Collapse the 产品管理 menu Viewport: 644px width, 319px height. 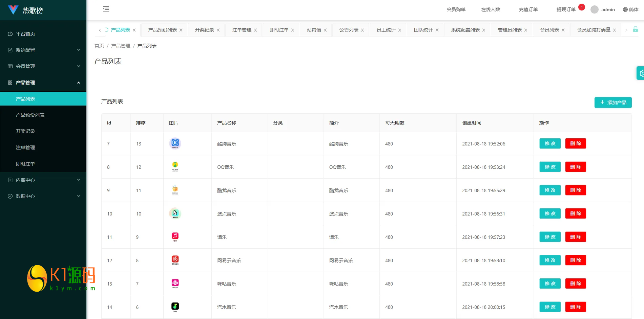point(43,83)
